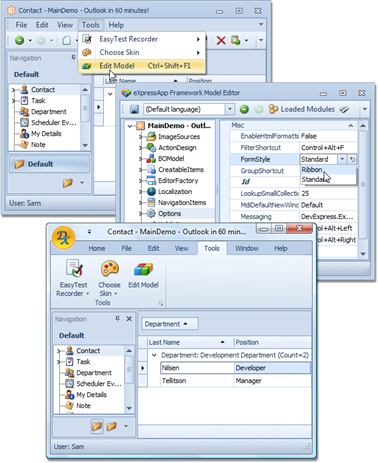Select Options gear node in Model Editor tree
Screen dimensions: 378x463
point(169,214)
